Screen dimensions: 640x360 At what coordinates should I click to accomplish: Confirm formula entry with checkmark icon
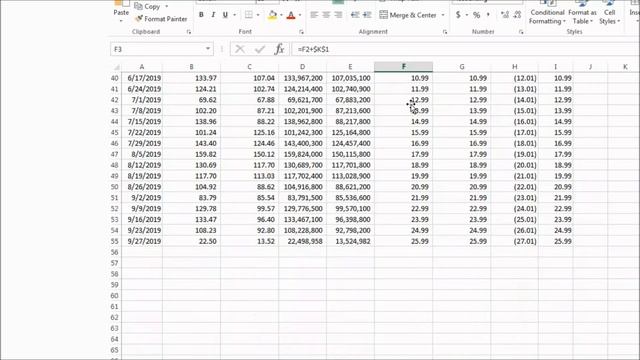pos(260,49)
